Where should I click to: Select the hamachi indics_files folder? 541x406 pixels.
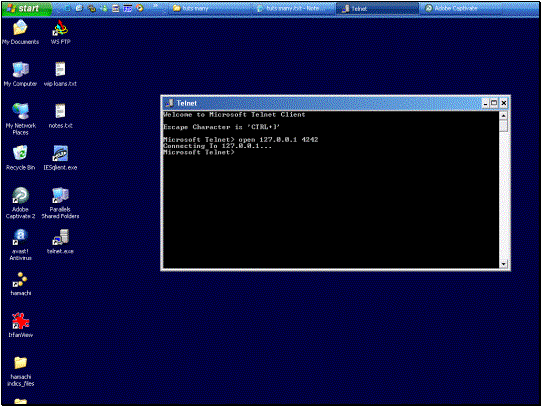(x=21, y=371)
